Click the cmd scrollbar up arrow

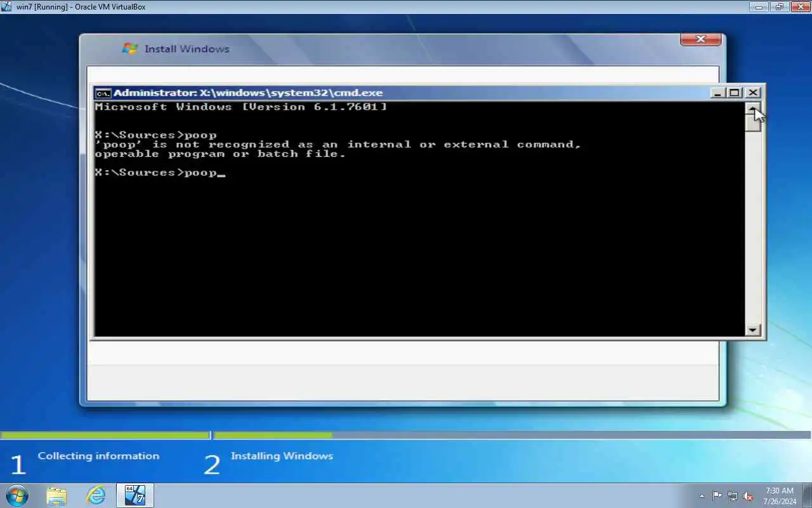[x=753, y=108]
